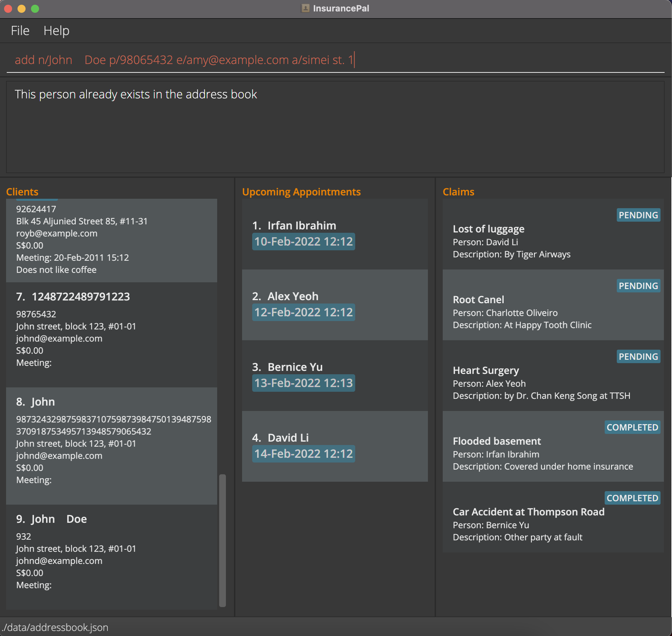672x636 pixels.
Task: Select client 8 John card
Action: pyautogui.click(x=111, y=445)
